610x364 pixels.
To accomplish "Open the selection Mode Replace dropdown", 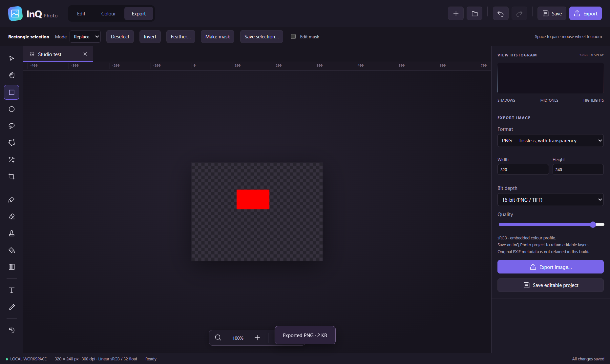I will coord(85,37).
